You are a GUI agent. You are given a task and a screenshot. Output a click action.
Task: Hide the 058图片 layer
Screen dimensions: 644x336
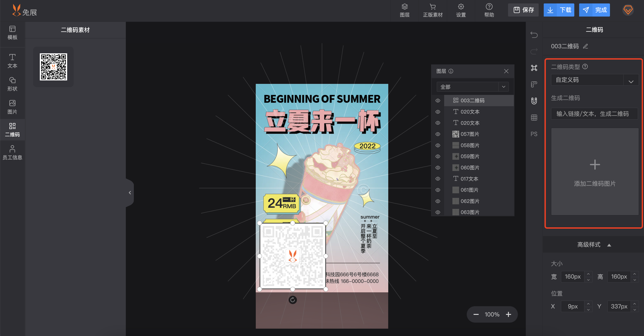438,145
